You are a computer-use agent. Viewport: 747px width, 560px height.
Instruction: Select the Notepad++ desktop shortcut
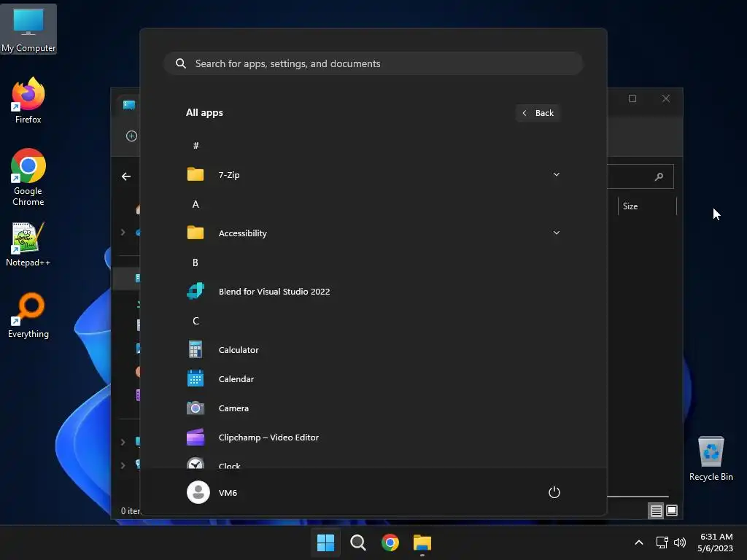point(28,244)
